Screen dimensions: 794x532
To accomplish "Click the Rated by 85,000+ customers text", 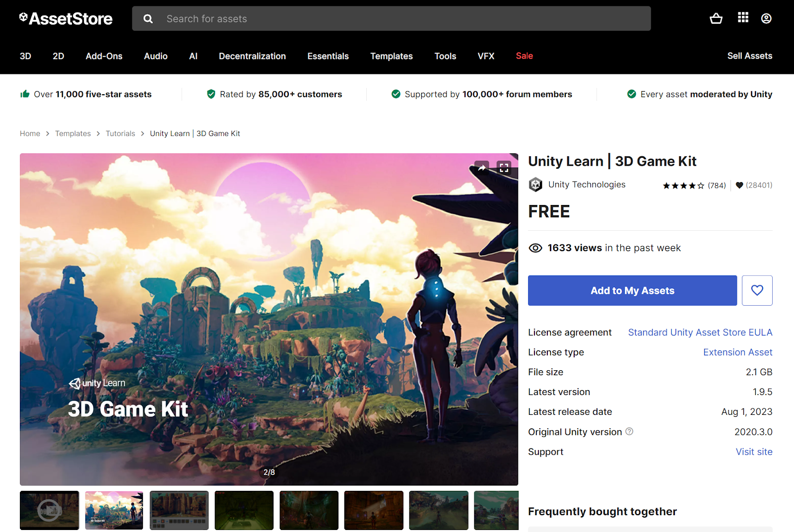I will [x=281, y=94].
